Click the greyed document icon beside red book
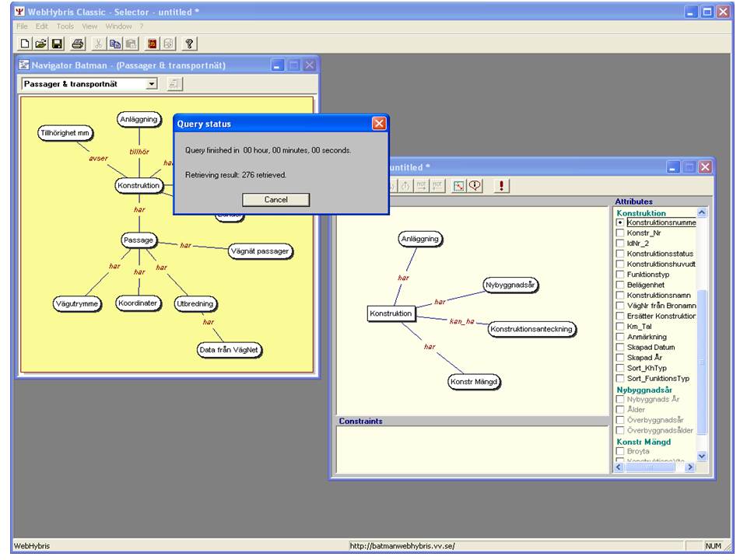 (168, 44)
